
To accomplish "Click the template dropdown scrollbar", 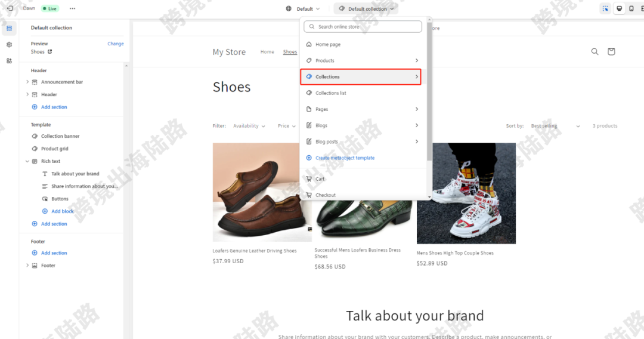I will click(429, 93).
